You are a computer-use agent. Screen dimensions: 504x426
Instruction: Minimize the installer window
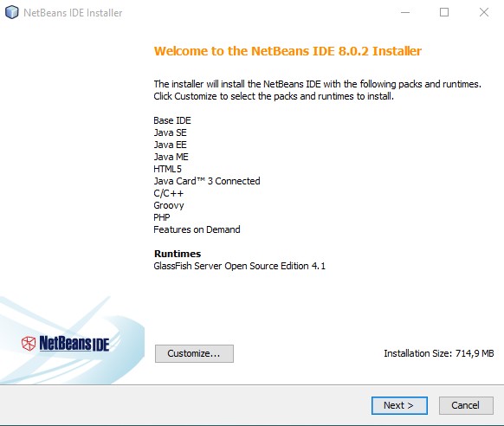405,12
